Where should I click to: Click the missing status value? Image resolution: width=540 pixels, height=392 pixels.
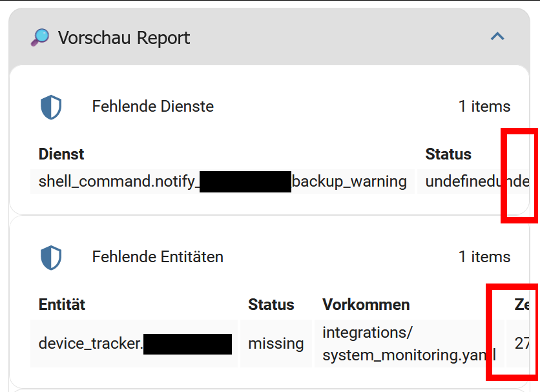276,343
